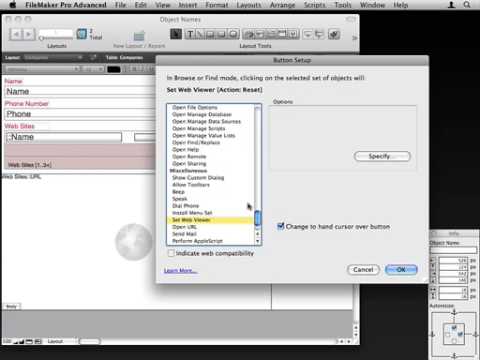This screenshot has width=480, height=360.
Task: Select Set Web Viewer highlighted step
Action: (x=211, y=220)
